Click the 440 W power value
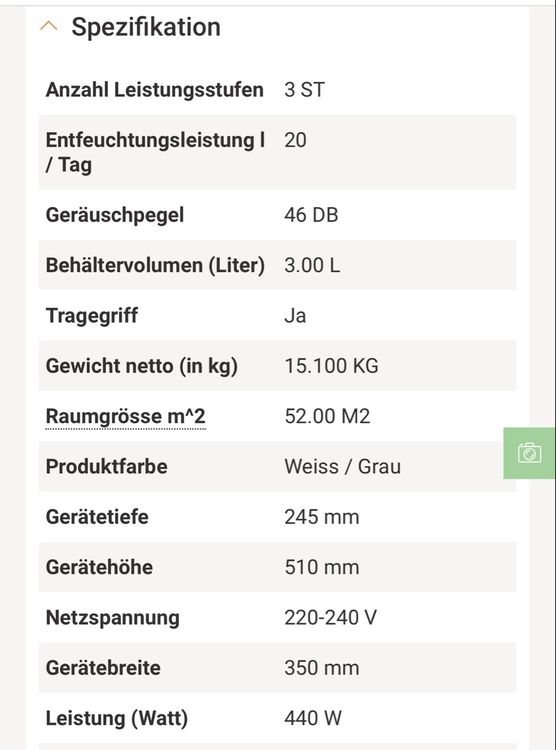This screenshot has width=556, height=750. [313, 718]
